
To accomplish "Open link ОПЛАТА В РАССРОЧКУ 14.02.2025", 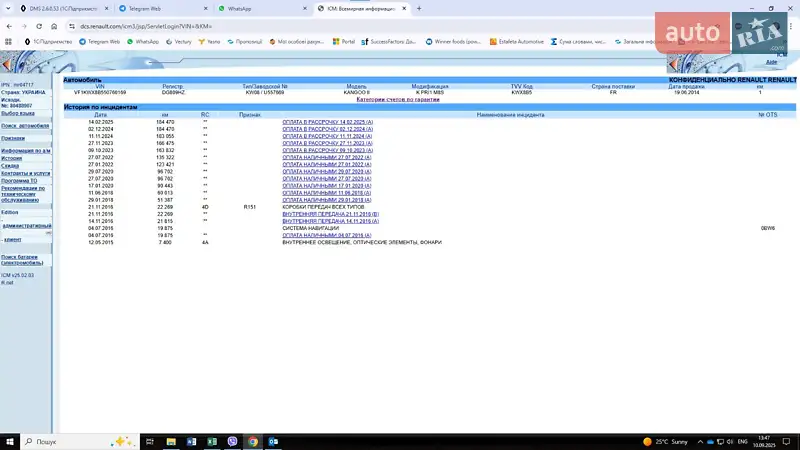I will pos(327,121).
